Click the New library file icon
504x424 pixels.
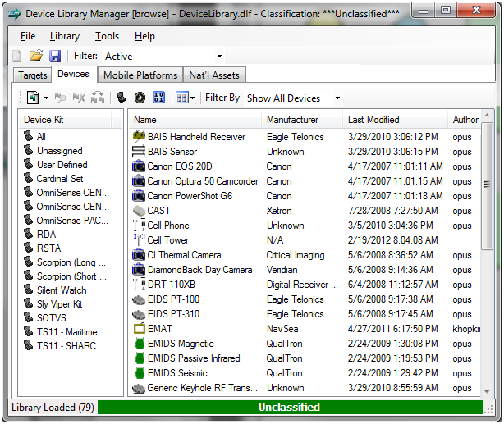(17, 56)
